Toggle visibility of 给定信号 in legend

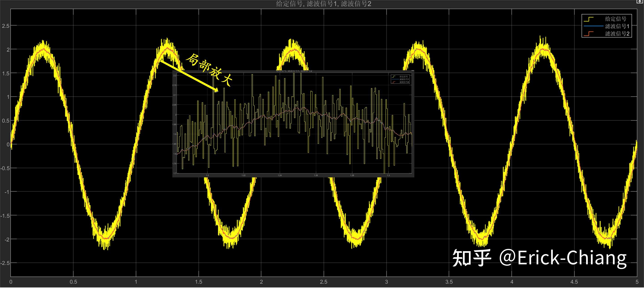(606, 19)
